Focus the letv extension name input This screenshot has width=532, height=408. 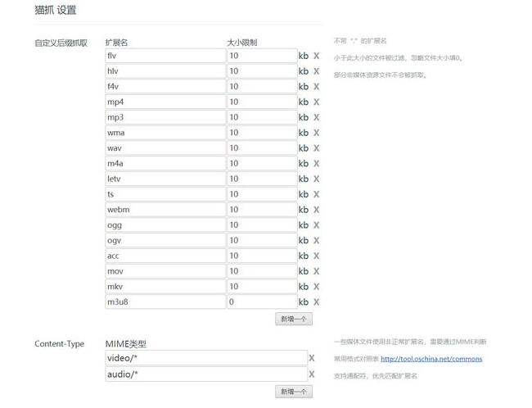tap(165, 179)
